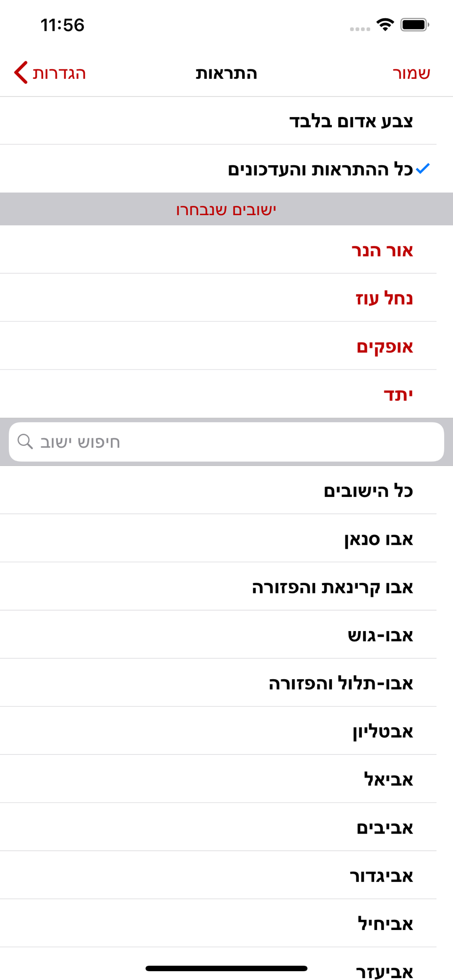This screenshot has height=980, width=453.
Task: Tap selected town 'נחל עוז'
Action: (x=384, y=298)
